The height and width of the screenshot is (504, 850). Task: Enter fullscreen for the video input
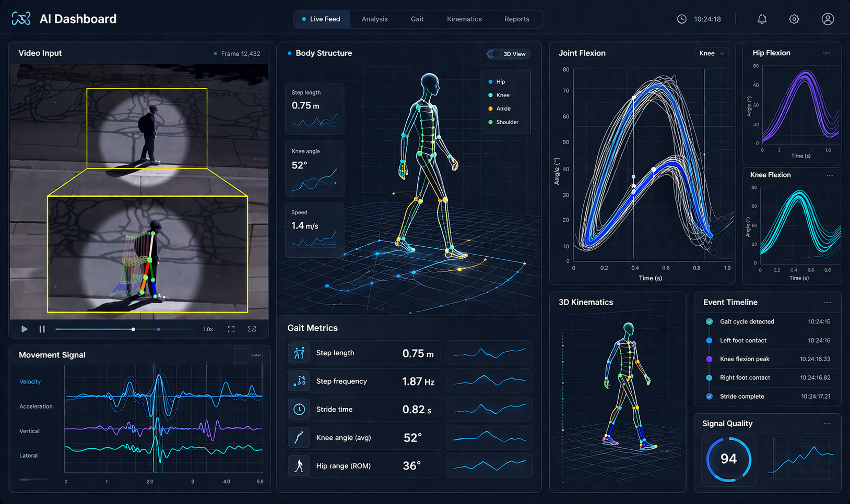coord(231,329)
